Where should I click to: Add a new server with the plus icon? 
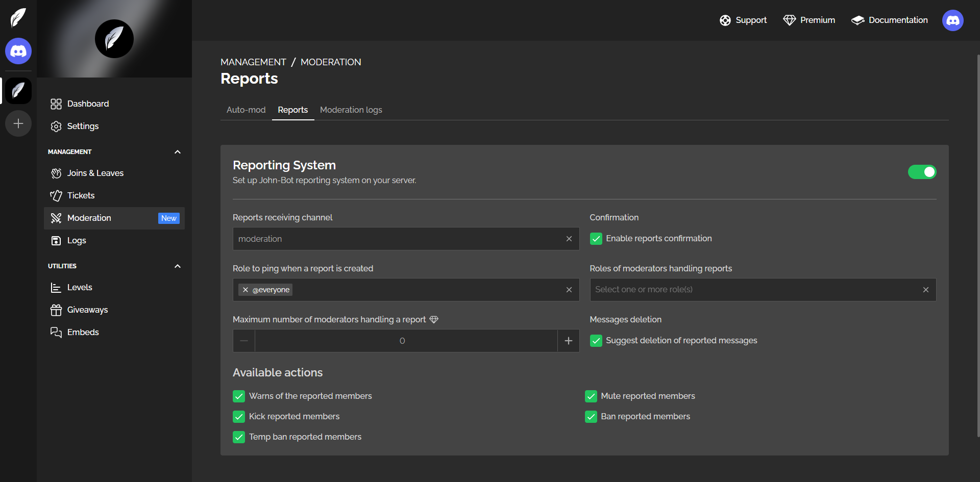click(18, 123)
